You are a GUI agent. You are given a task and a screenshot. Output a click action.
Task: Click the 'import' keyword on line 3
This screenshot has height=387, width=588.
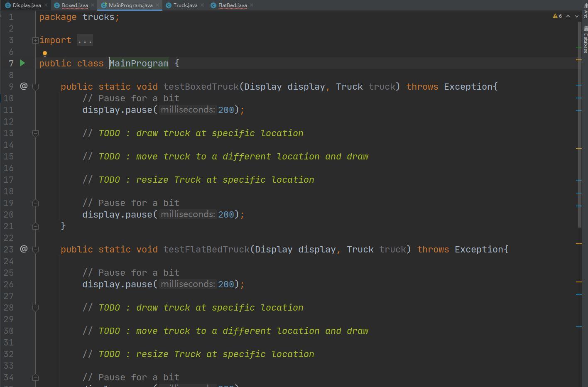55,40
